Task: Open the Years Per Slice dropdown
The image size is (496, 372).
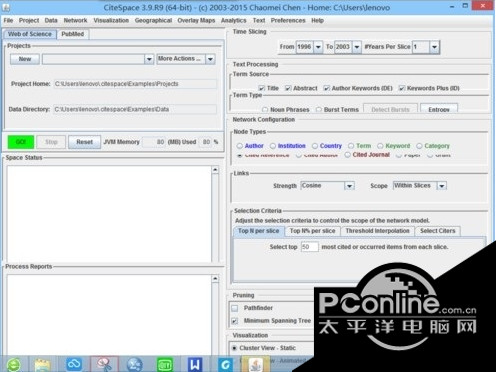Action: pos(434,47)
